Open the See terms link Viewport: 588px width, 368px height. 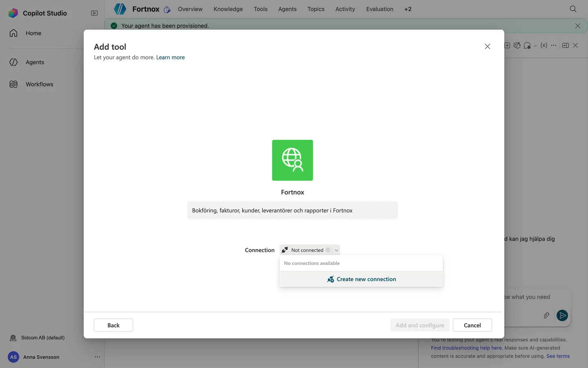pos(558,356)
